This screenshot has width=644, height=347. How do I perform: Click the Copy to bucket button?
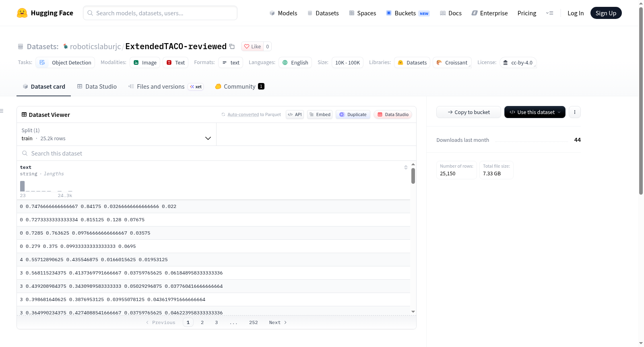[469, 112]
